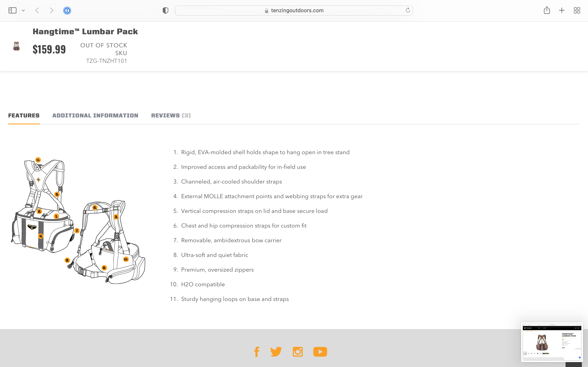Visit the YouTube channel
This screenshot has height=367, width=588.
[x=320, y=352]
